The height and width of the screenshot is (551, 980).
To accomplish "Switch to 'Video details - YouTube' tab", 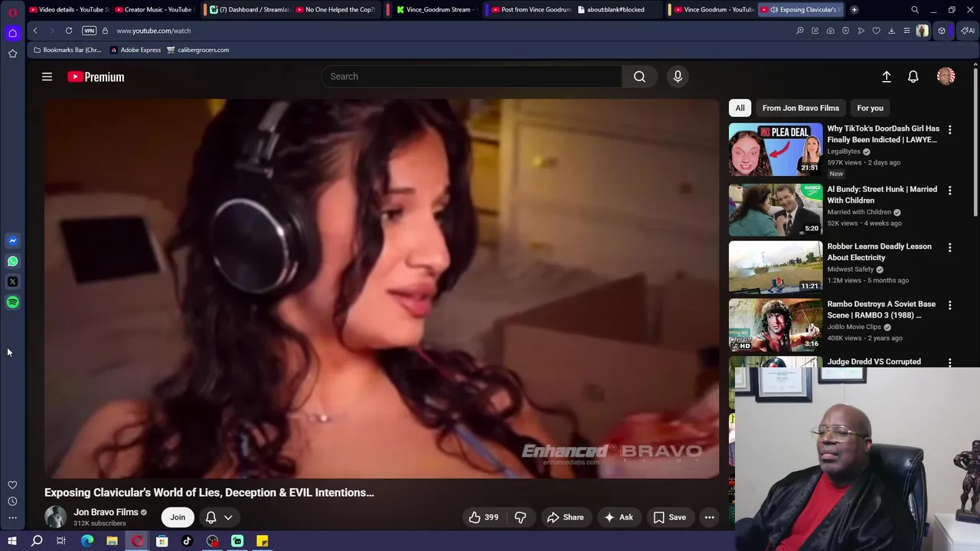I will 70,10.
